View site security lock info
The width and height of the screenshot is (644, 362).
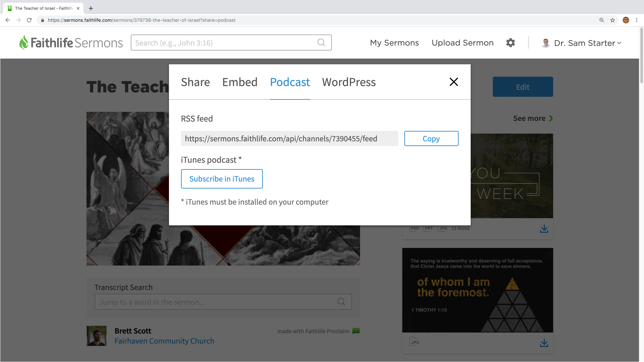tap(43, 20)
